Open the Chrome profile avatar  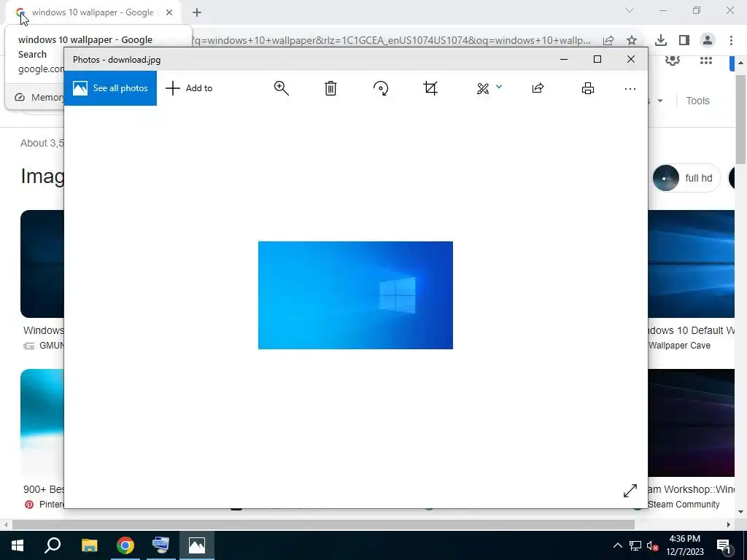708,41
